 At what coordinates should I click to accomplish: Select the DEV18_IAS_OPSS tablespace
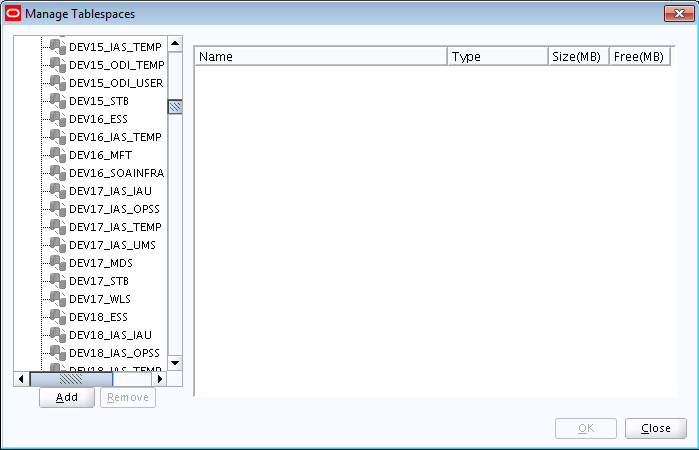[114, 353]
